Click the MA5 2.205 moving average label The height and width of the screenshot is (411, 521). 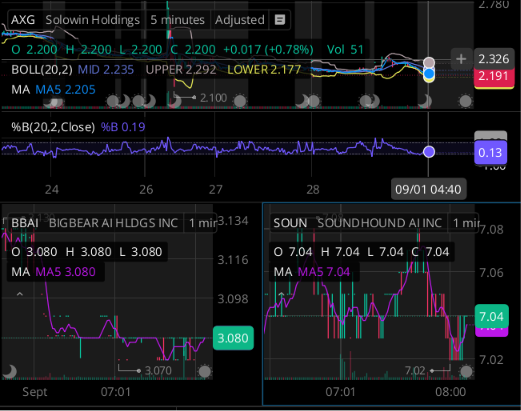coord(65,90)
